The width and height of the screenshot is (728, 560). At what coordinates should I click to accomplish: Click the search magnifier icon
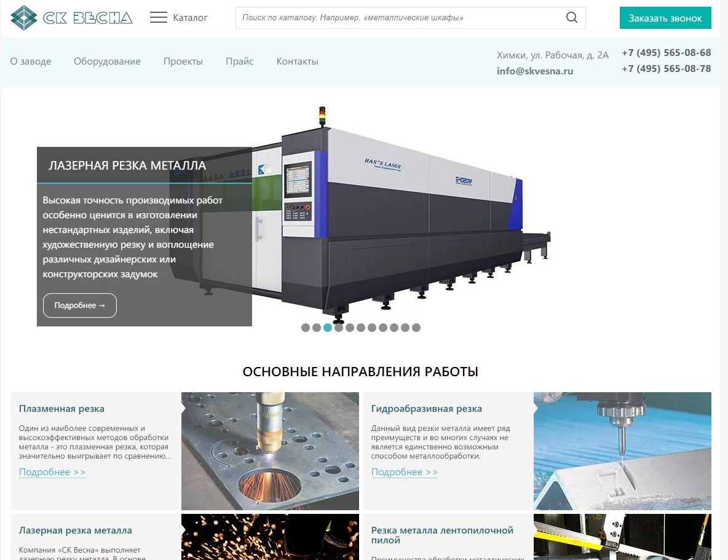pos(572,18)
